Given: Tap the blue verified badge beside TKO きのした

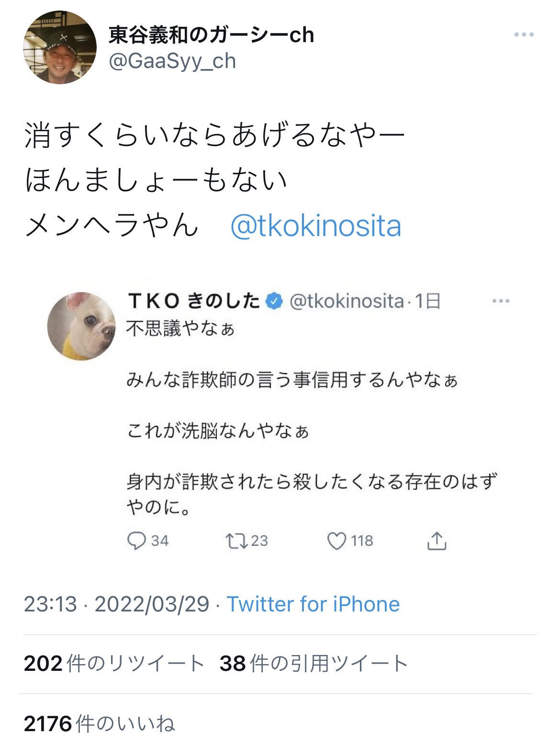Looking at the screenshot, I should (x=274, y=301).
